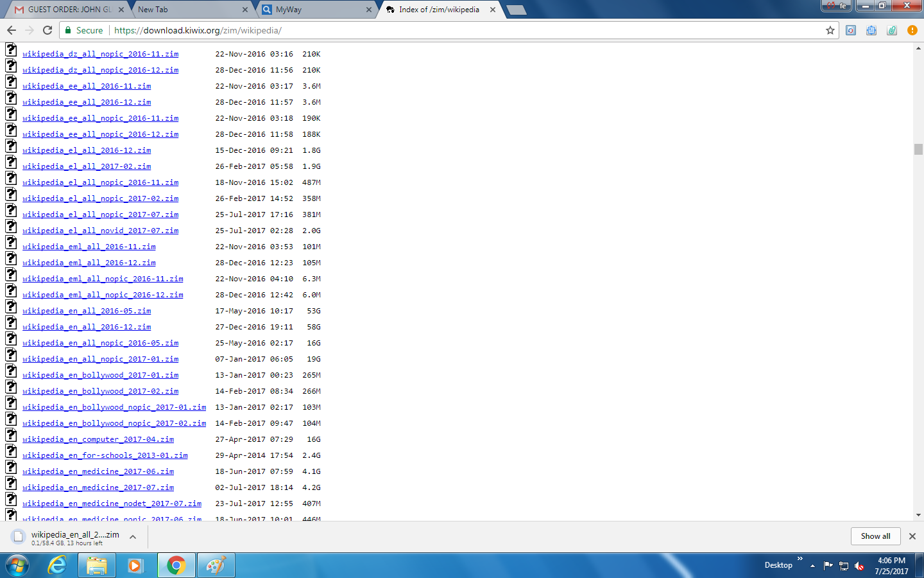Click the file icon beside wikipedia_el_all_2017-02.zim
This screenshot has height=578, width=924.
pyautogui.click(x=11, y=162)
